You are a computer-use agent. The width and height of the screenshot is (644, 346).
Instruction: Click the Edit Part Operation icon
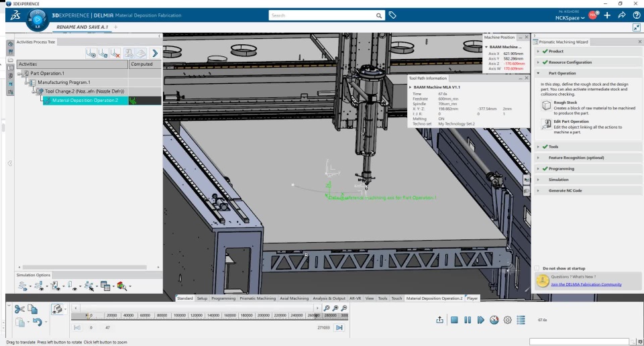point(546,125)
